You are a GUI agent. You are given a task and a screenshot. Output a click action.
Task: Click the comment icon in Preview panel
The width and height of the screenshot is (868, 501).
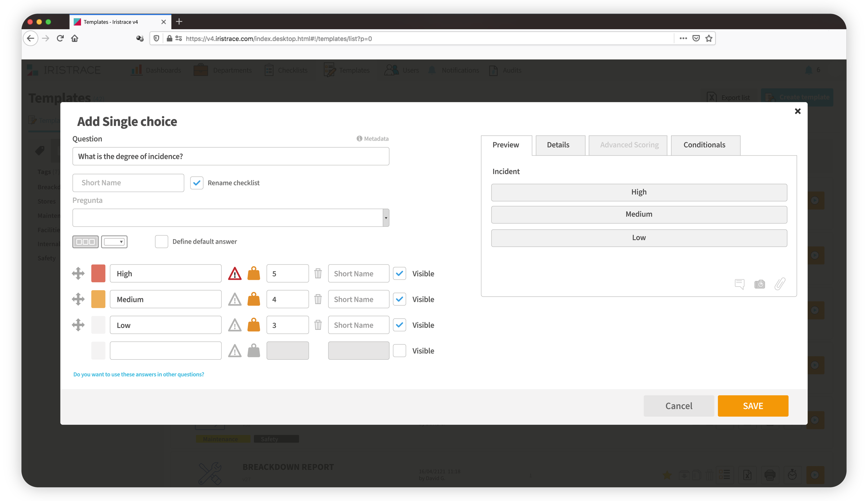[x=739, y=284]
